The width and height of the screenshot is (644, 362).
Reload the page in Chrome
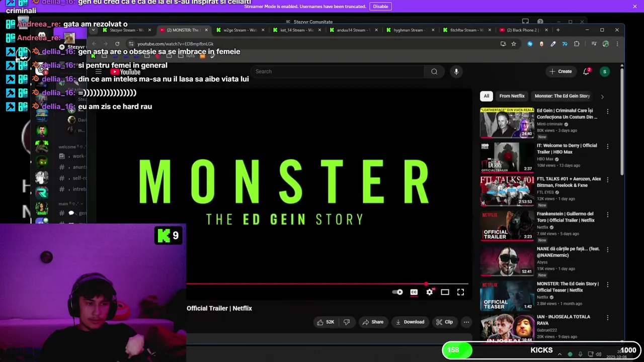point(117,44)
